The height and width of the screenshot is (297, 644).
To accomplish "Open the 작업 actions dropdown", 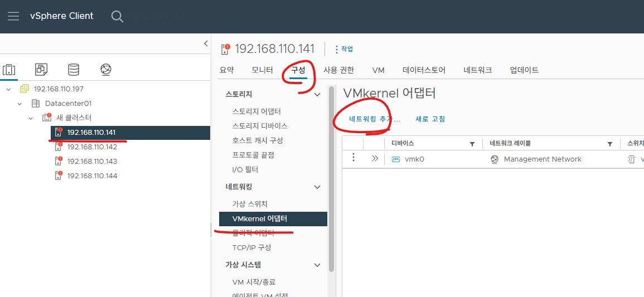I will [x=344, y=49].
